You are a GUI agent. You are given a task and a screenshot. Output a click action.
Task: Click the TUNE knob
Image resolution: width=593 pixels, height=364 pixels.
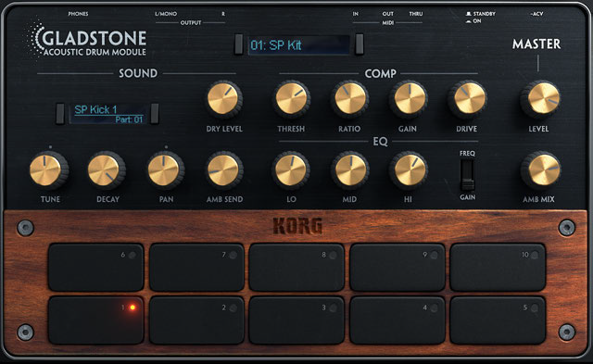pos(47,170)
